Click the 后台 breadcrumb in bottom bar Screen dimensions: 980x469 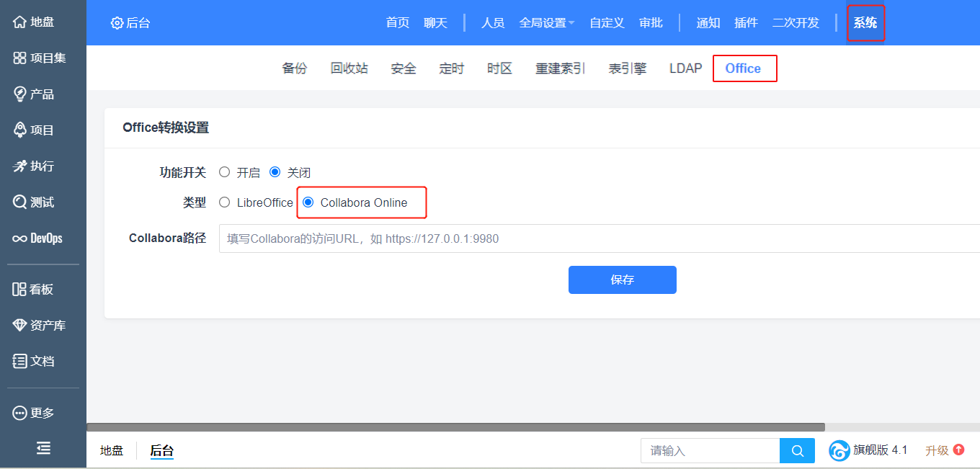pyautogui.click(x=162, y=451)
